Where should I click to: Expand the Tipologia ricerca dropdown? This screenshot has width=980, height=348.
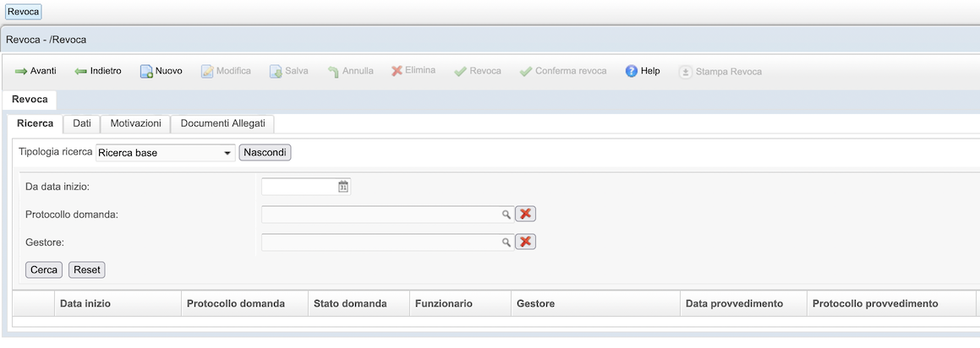click(x=227, y=153)
